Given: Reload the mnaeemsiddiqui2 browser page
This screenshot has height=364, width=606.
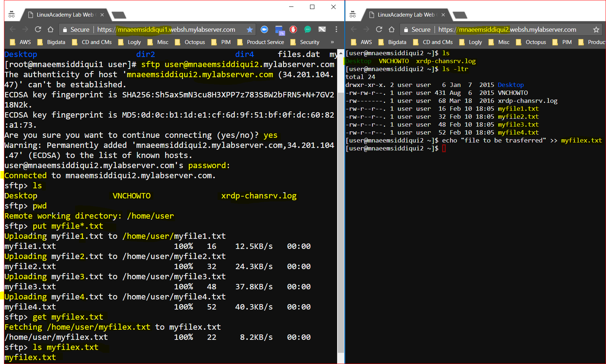Looking at the screenshot, I should (379, 30).
